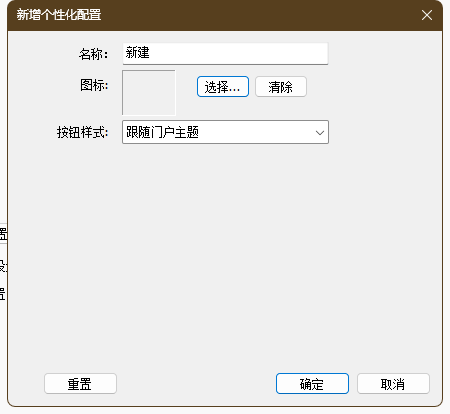Confirm with the 确定 button
Viewport: 450px width, 414px height.
click(x=312, y=384)
